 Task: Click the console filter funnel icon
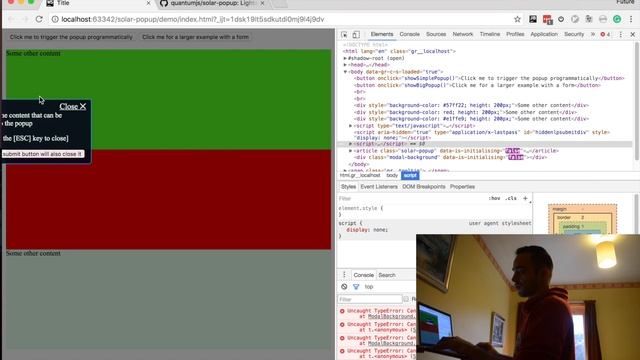click(356, 287)
